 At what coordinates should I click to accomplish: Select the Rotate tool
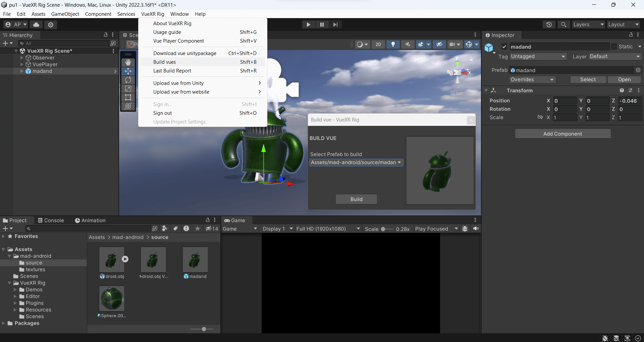pos(128,80)
